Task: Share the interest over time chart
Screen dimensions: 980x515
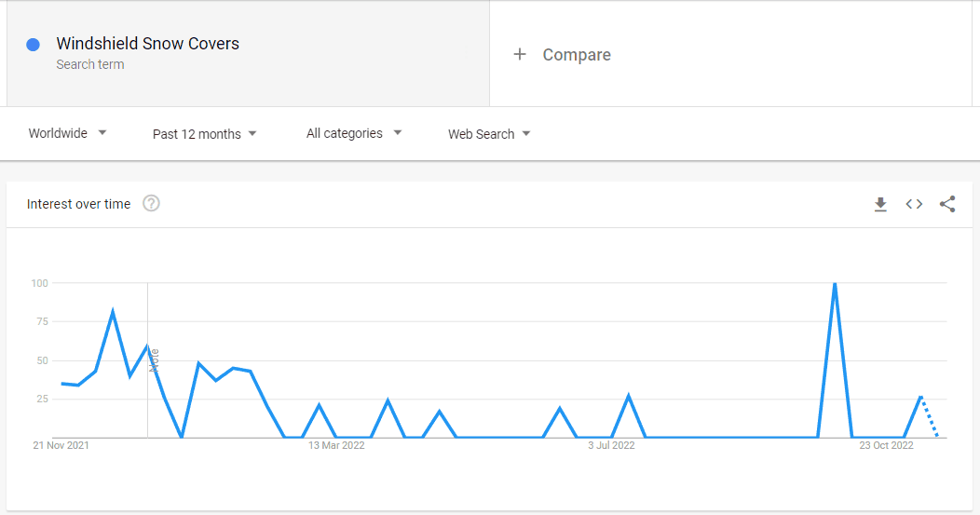Action: coord(947,204)
